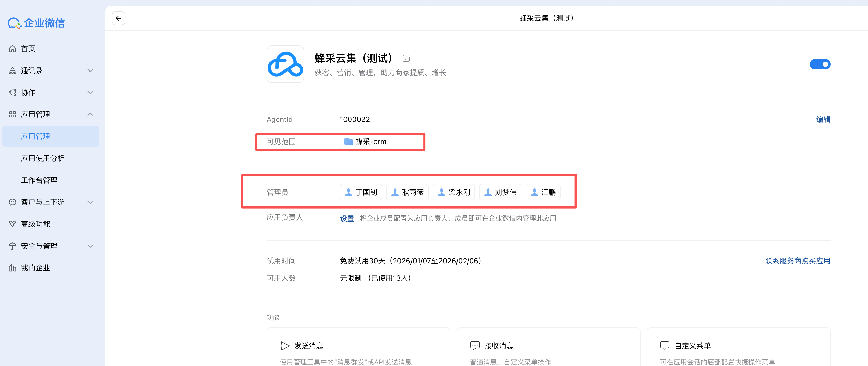Image resolution: width=868 pixels, height=366 pixels.
Task: Open 应用使用分析 submenu item
Action: click(x=43, y=158)
